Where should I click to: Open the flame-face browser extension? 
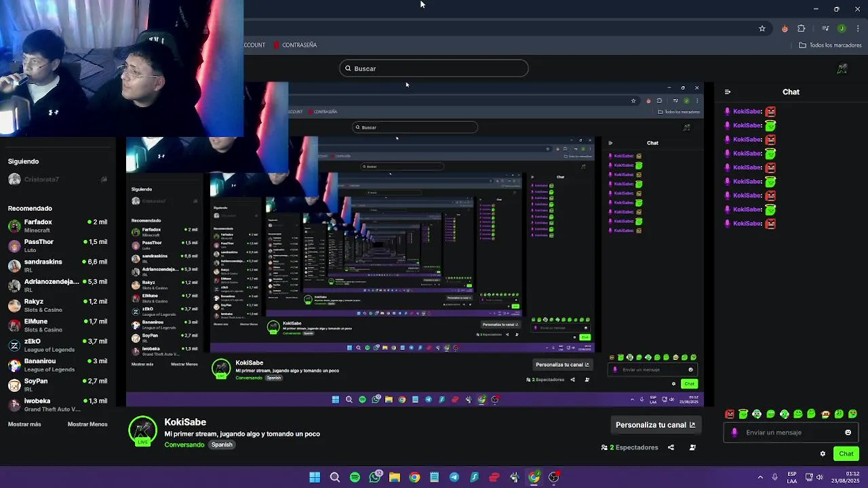click(785, 28)
